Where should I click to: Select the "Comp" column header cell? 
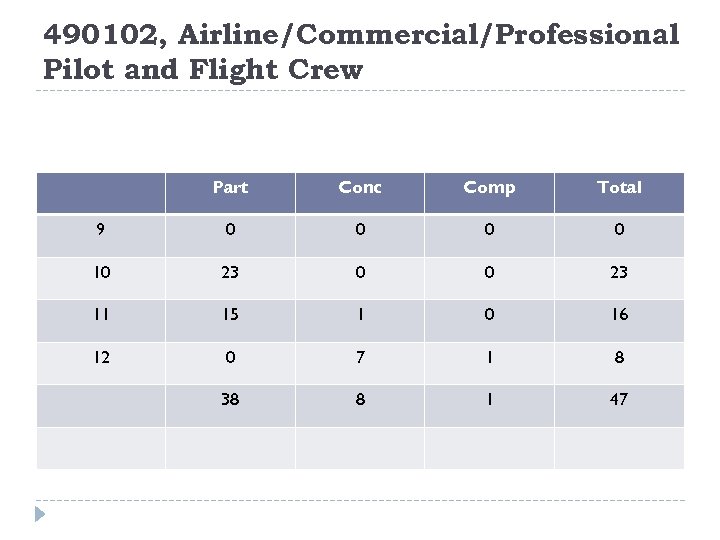click(x=489, y=188)
